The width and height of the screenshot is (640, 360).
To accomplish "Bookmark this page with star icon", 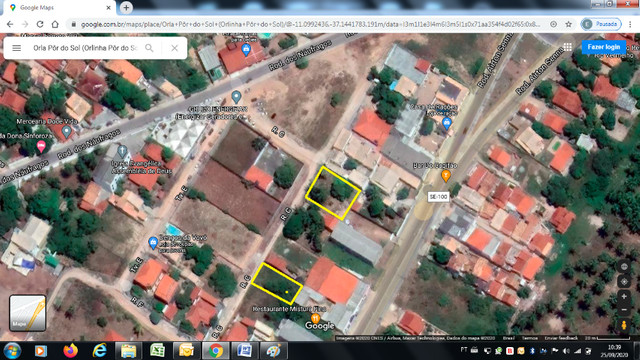I will [x=568, y=24].
